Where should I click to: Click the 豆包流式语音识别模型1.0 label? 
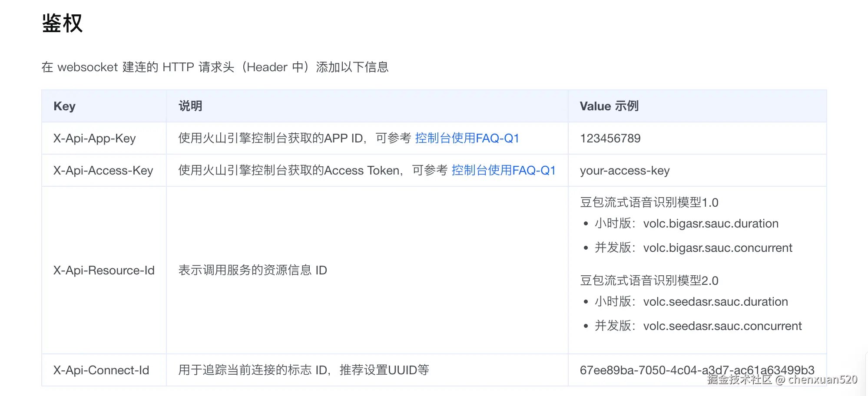point(649,202)
